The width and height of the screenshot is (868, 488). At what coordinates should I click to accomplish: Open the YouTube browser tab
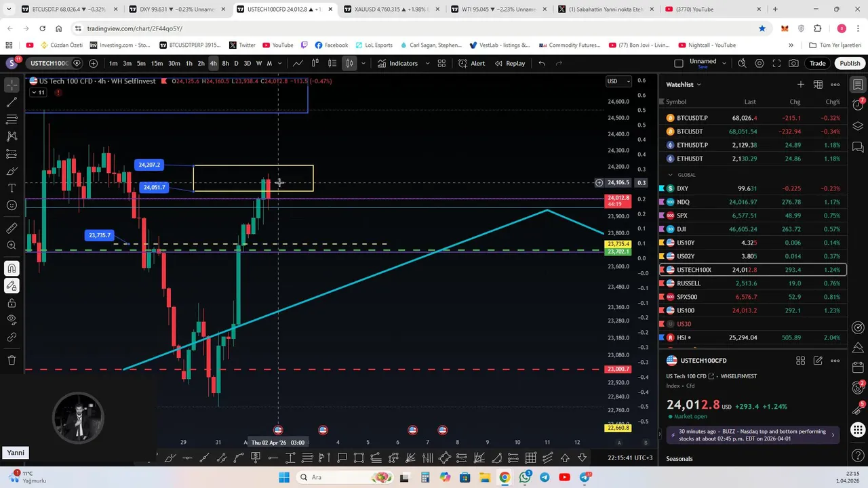point(711,9)
